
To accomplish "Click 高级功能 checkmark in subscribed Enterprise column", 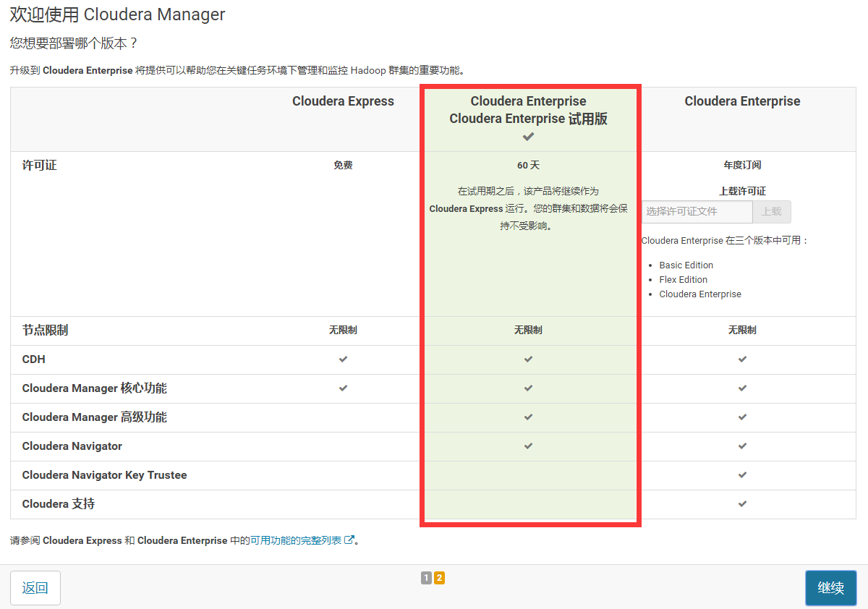I will tap(742, 417).
